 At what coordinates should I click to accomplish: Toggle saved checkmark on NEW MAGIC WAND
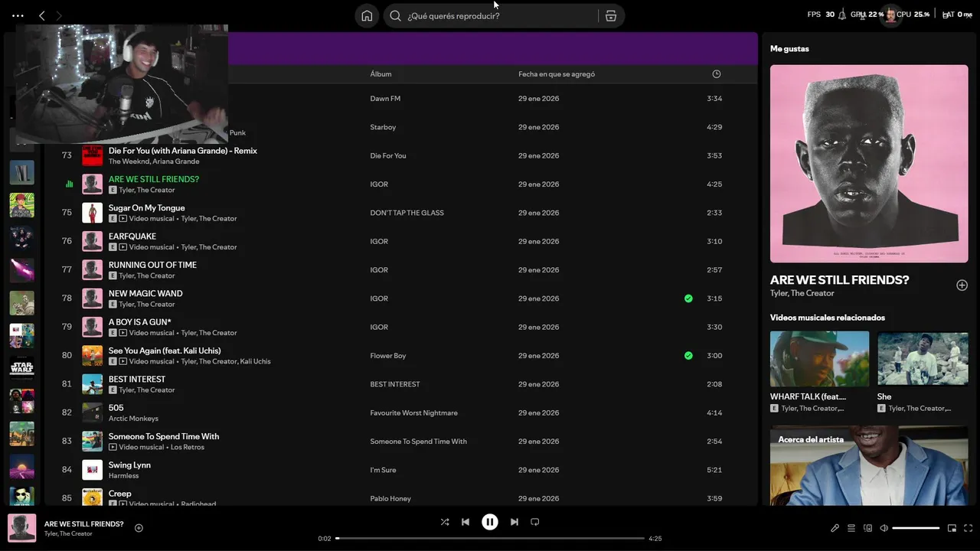[x=688, y=298]
